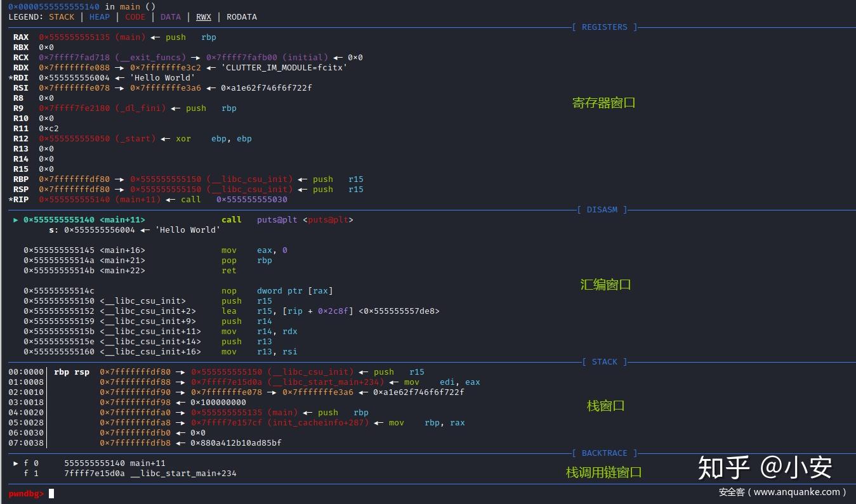Select backtrace frame 1 '__libc_start_main+234'
This screenshot has height=504, width=856.
click(x=130, y=473)
